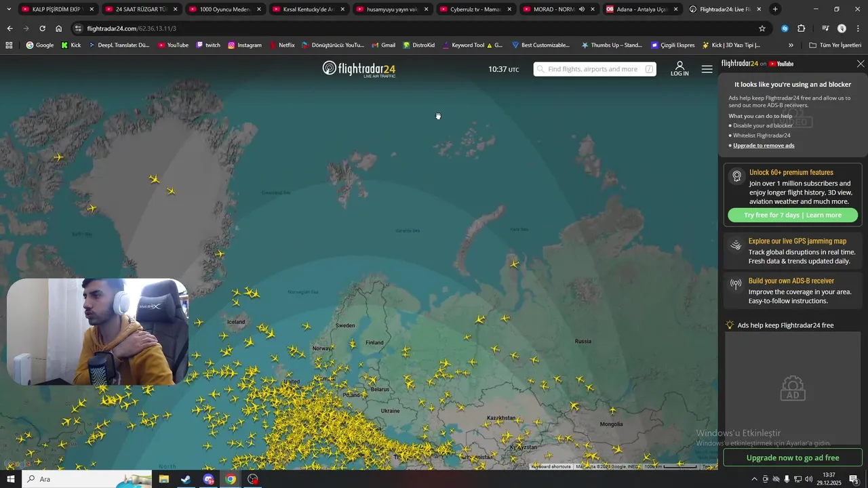Mute the MORAD tab audio icon
The image size is (868, 488).
coord(582,9)
